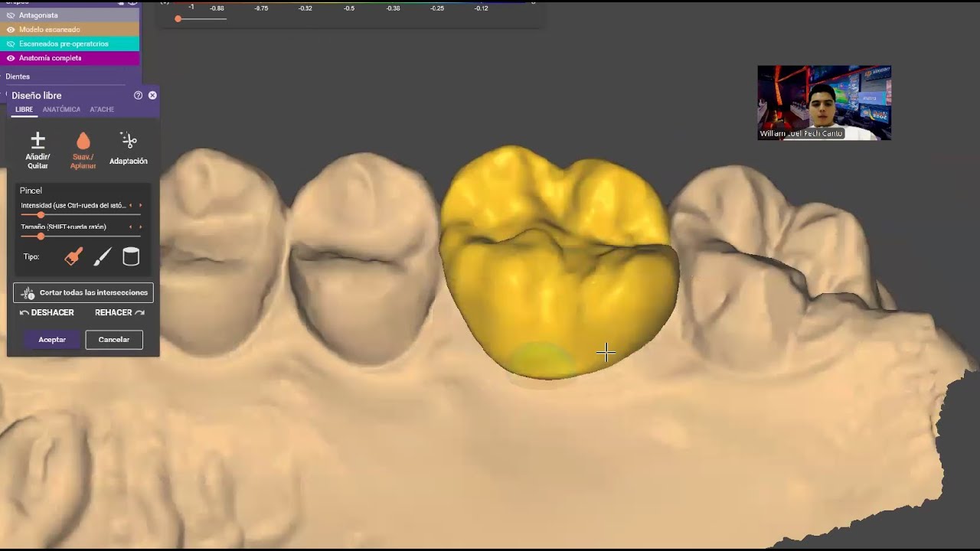
Task: Switch to the ATACHE tab
Action: point(102,109)
